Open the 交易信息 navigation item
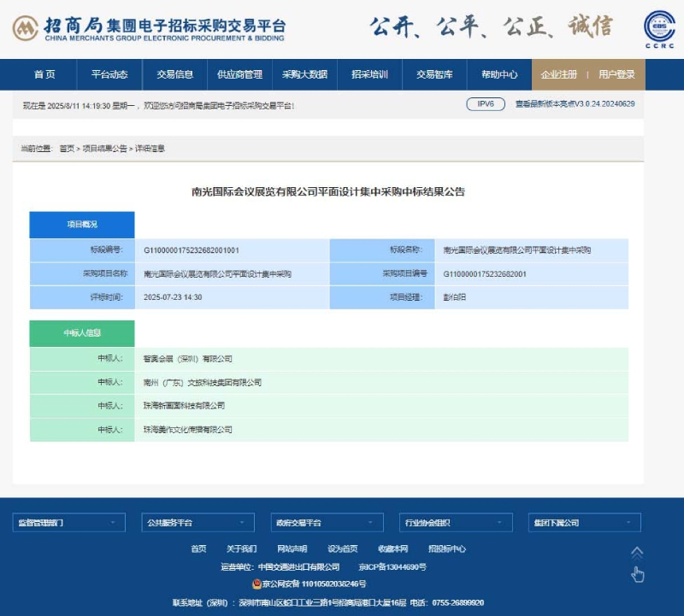 click(x=174, y=74)
